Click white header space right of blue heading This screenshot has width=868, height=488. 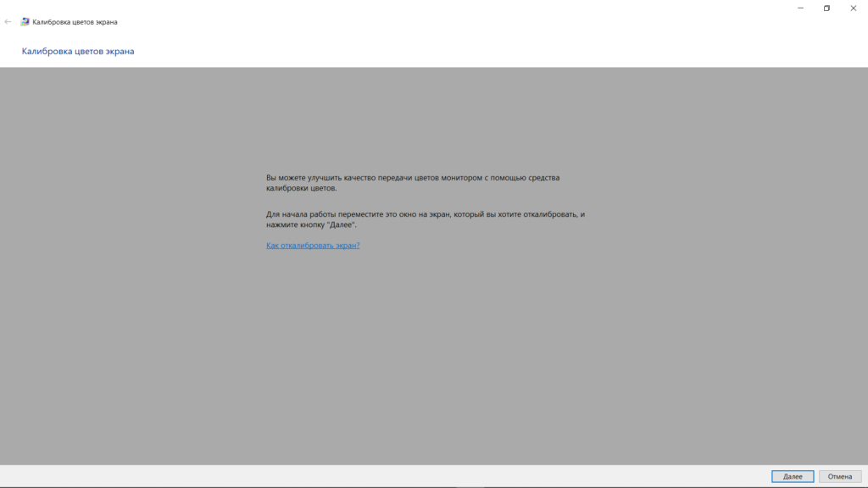(x=509, y=52)
